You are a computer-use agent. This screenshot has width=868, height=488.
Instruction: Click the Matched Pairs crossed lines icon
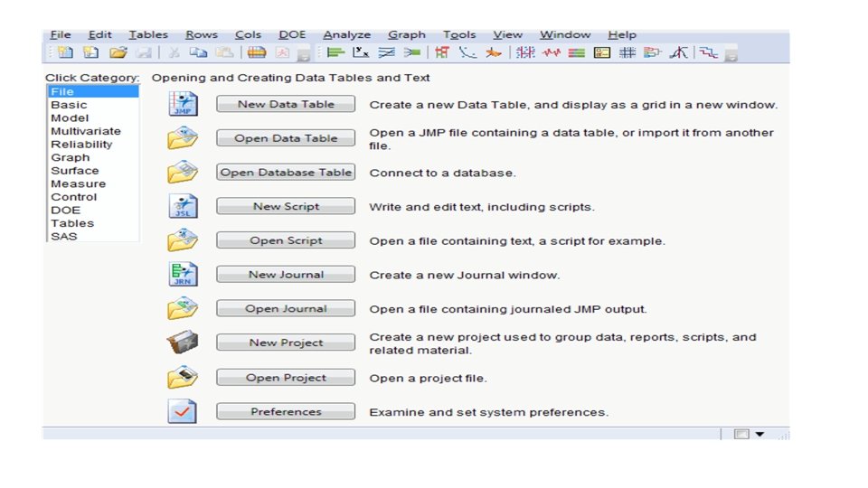(386, 52)
